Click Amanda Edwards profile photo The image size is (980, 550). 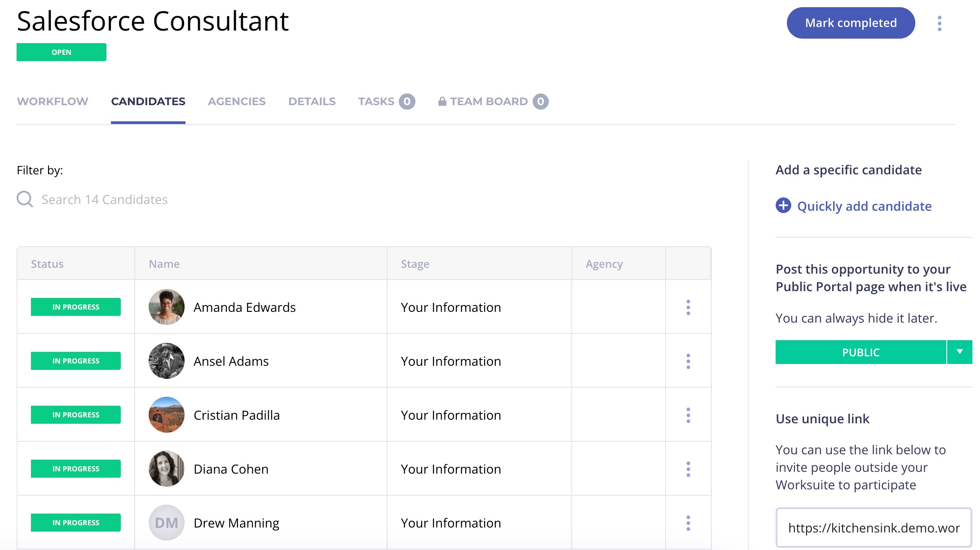167,307
